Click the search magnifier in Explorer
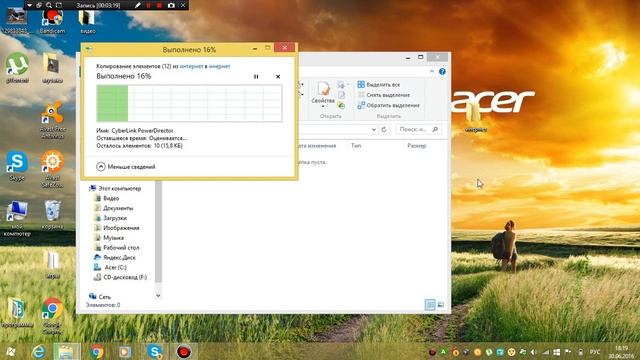This screenshot has width=640, height=360. pos(435,129)
